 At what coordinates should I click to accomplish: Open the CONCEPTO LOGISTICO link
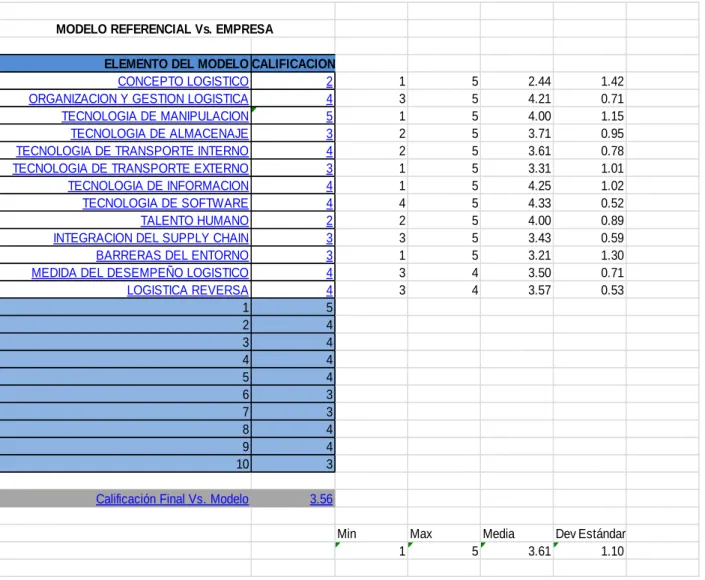pyautogui.click(x=183, y=81)
